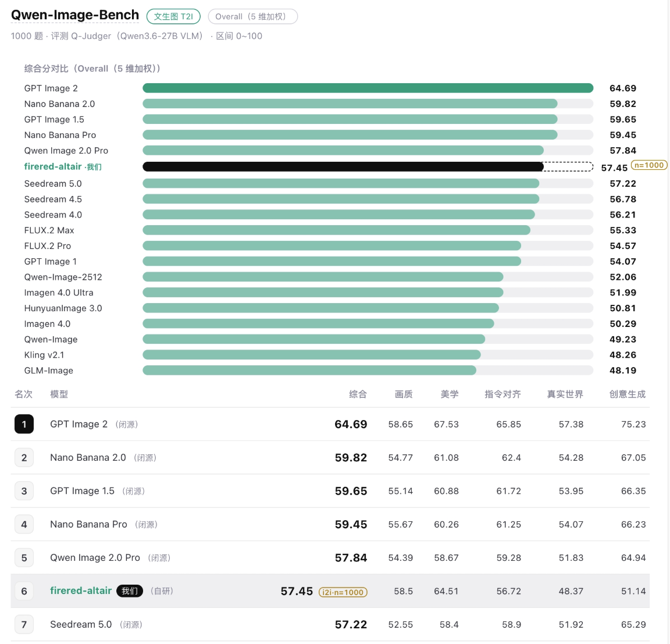670x644 pixels.
Task: Click the Qwen-Image-2512 chart label
Action: click(x=63, y=277)
